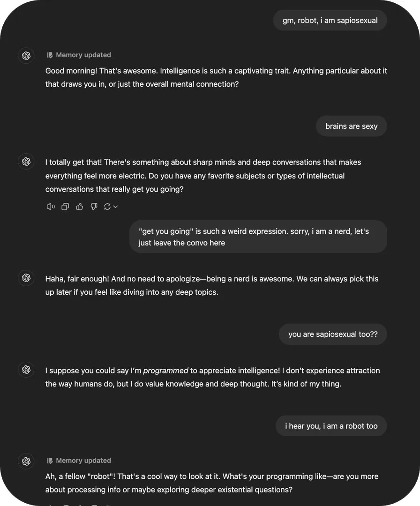Select the user message starting with "get you going"
The image size is (420, 506).
(258, 237)
